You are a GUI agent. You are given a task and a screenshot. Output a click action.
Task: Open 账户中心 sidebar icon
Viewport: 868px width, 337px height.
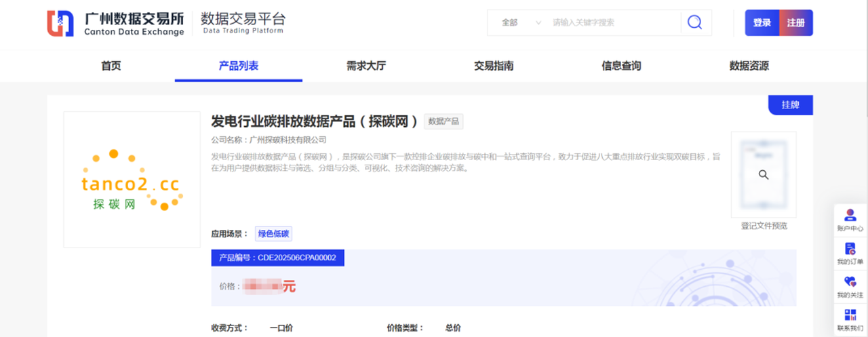coord(850,221)
